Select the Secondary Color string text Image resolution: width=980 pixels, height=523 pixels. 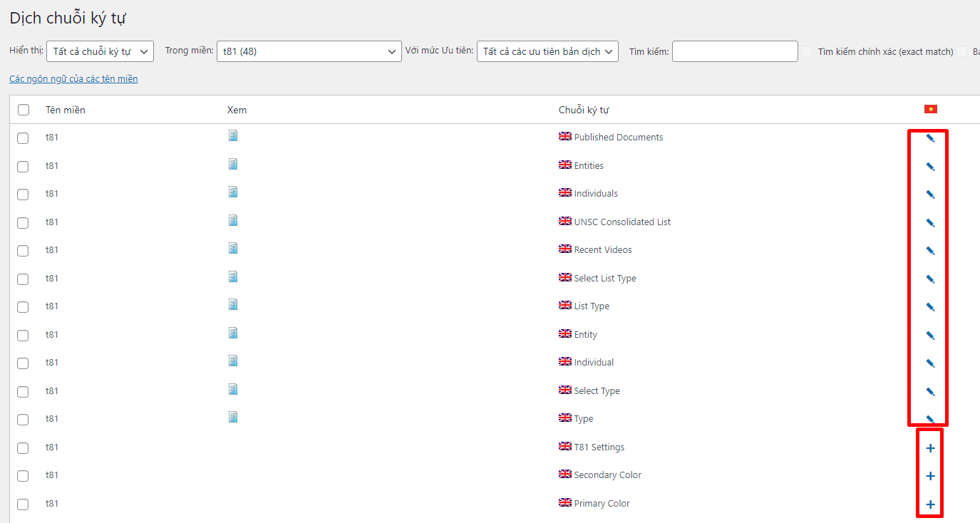pos(608,475)
